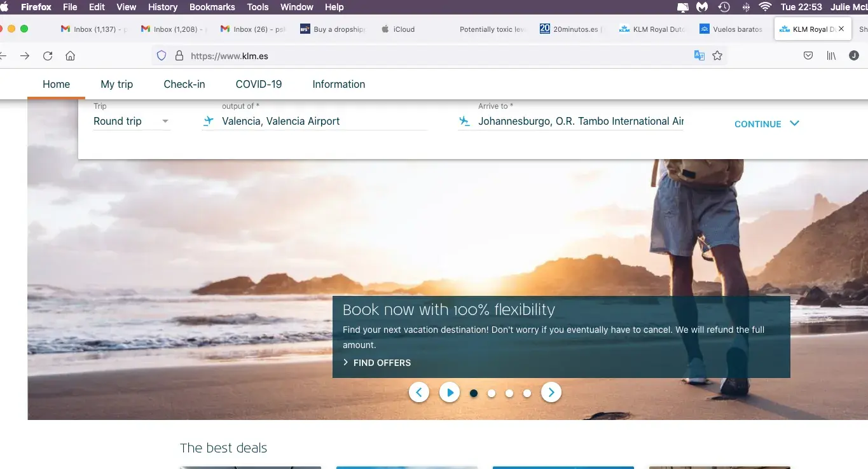868x469 pixels.
Task: Open the Round trip dropdown
Action: [x=131, y=122]
